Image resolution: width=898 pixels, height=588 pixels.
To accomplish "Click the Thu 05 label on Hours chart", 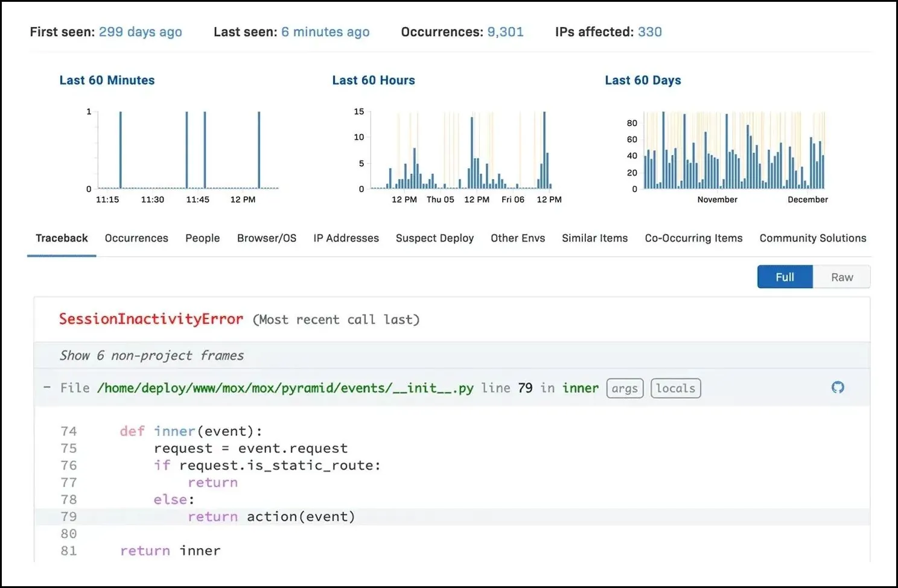I will pos(441,200).
